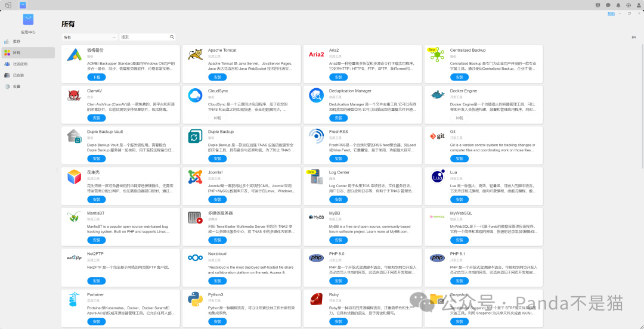Uninstall CloudSync via 卸载 button
Image resolution: width=644 pixels, height=329 pixels.
(x=217, y=118)
